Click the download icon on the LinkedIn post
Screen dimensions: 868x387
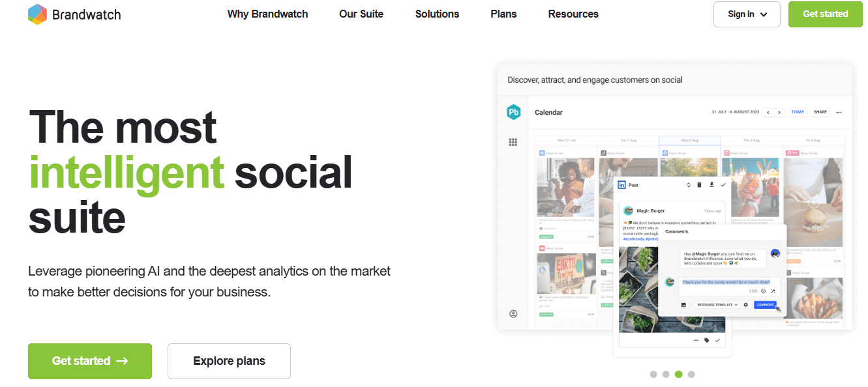click(x=711, y=184)
